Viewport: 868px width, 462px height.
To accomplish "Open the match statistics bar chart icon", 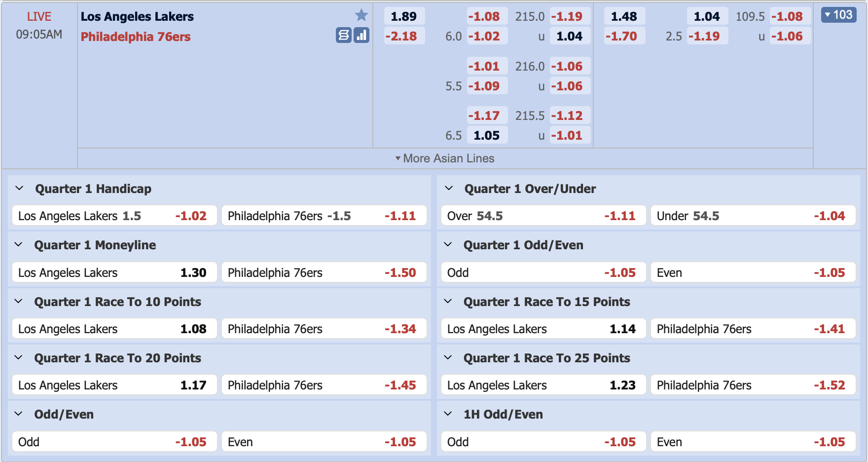I will (362, 35).
